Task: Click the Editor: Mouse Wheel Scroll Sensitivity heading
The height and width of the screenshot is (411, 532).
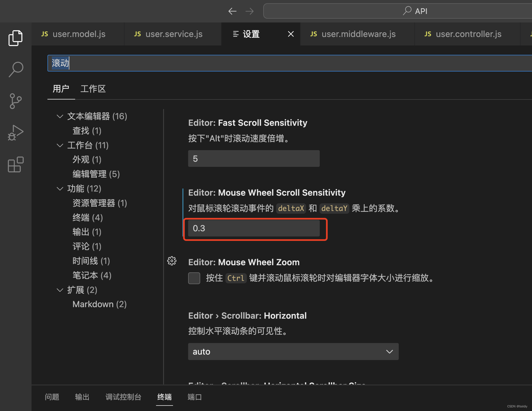Action: 267,193
